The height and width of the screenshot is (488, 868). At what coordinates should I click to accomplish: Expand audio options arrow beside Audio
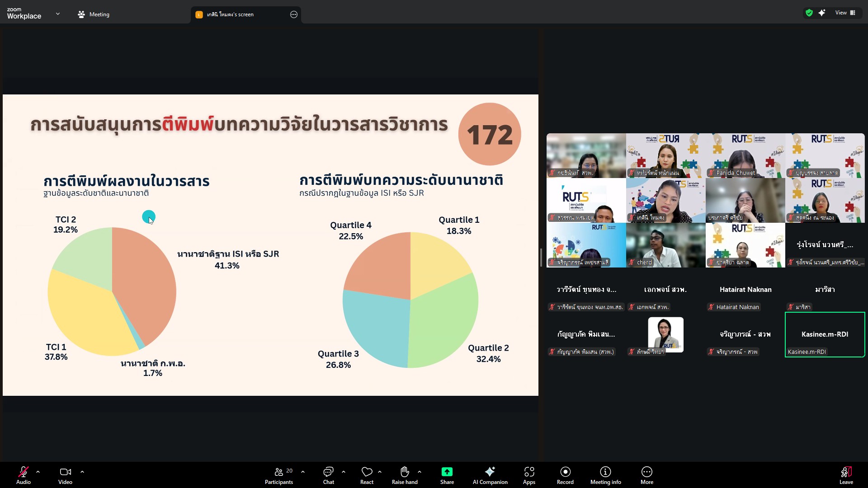click(x=38, y=472)
